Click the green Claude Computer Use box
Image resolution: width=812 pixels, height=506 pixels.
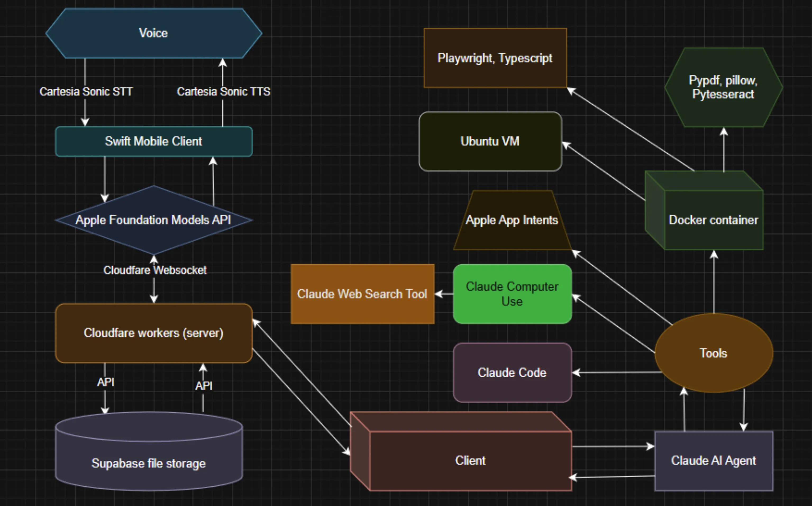coord(512,294)
